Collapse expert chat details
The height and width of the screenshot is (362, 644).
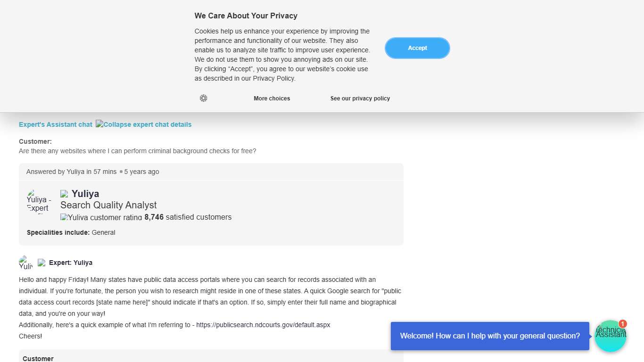(144, 124)
